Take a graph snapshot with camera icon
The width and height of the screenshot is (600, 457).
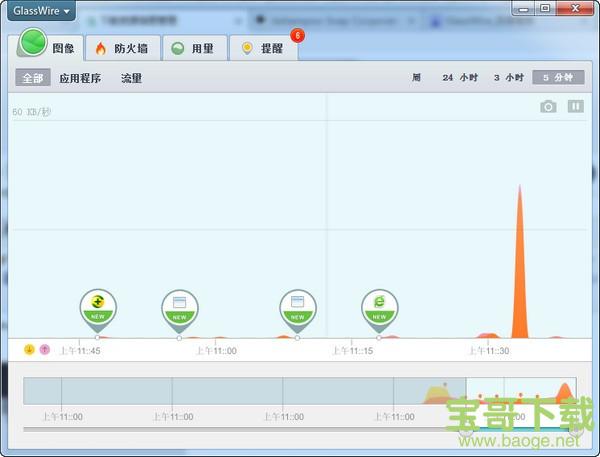(x=548, y=106)
